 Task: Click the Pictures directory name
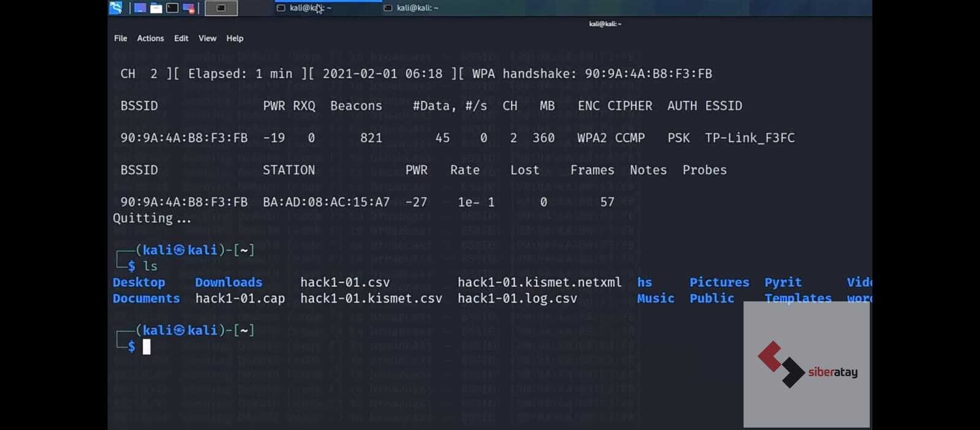[719, 282]
